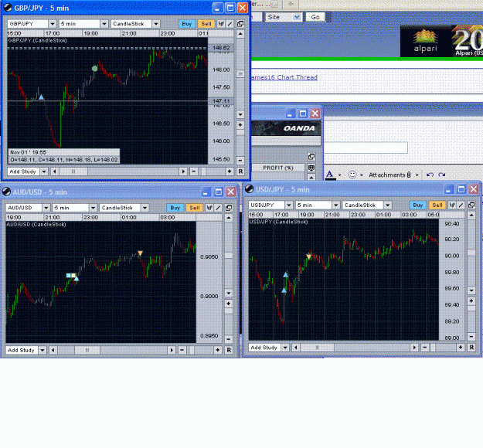Open the USD/JPY currency pair dropdown
Viewport: 483px width, 448px height.
pyautogui.click(x=288, y=205)
